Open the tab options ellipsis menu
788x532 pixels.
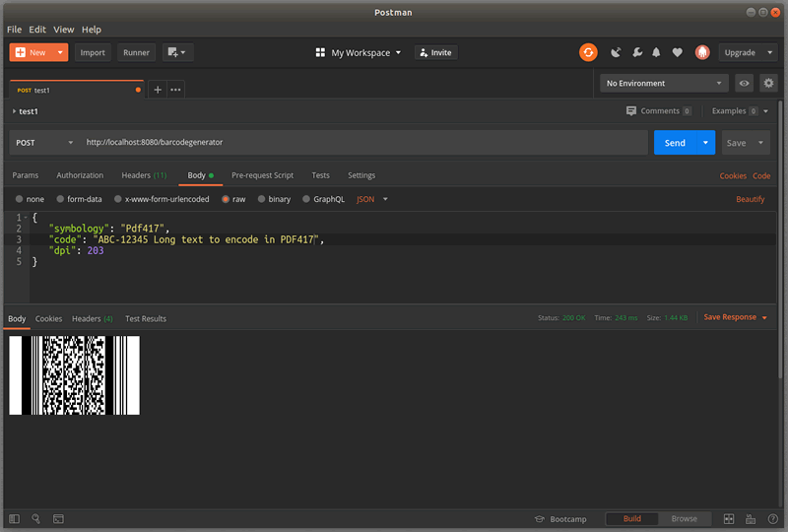pos(175,90)
